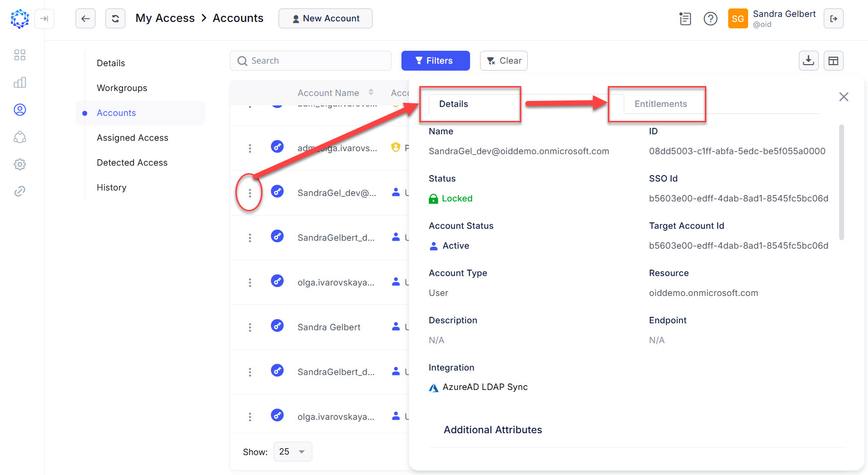The image size is (868, 475).
Task: Download the accounts list
Action: 809,61
